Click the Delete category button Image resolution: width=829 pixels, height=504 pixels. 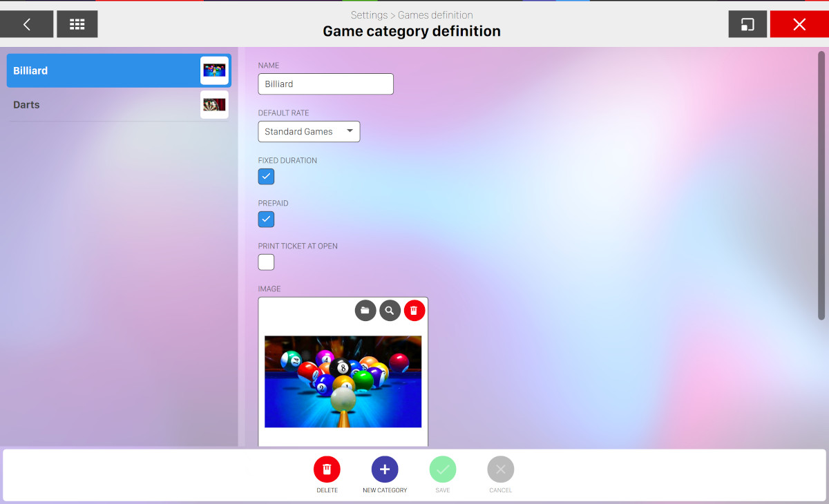[x=327, y=470]
